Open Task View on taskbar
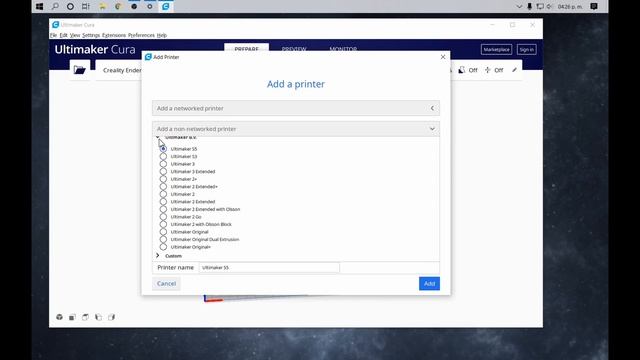 pos(86,6)
